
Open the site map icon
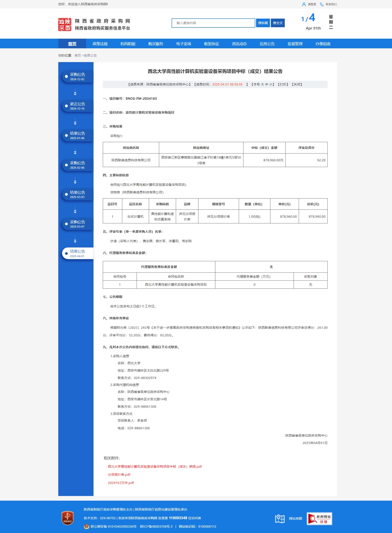[280, 518]
